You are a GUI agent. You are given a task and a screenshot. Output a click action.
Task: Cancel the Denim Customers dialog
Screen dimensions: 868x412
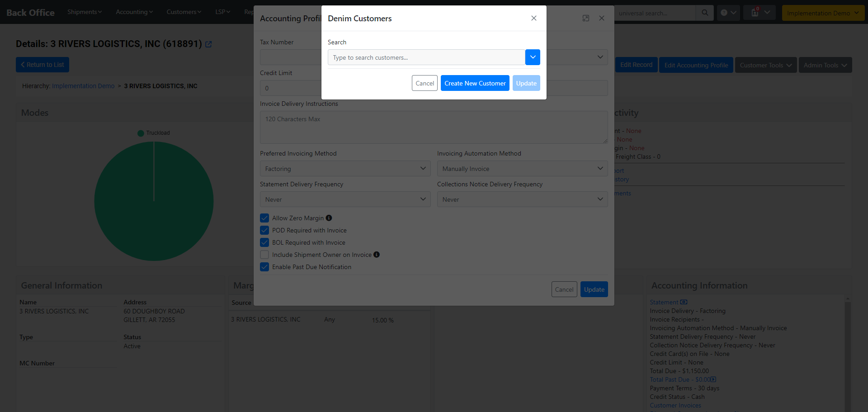(x=425, y=83)
